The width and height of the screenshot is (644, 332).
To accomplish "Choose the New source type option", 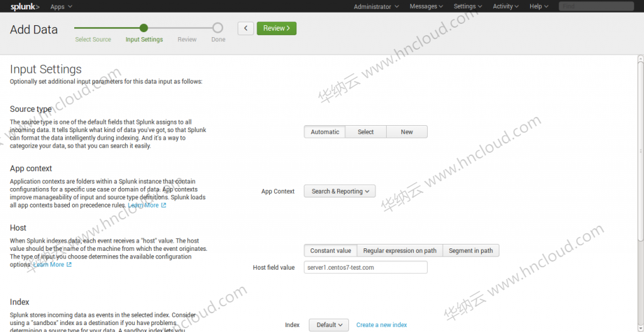I will pyautogui.click(x=407, y=132).
